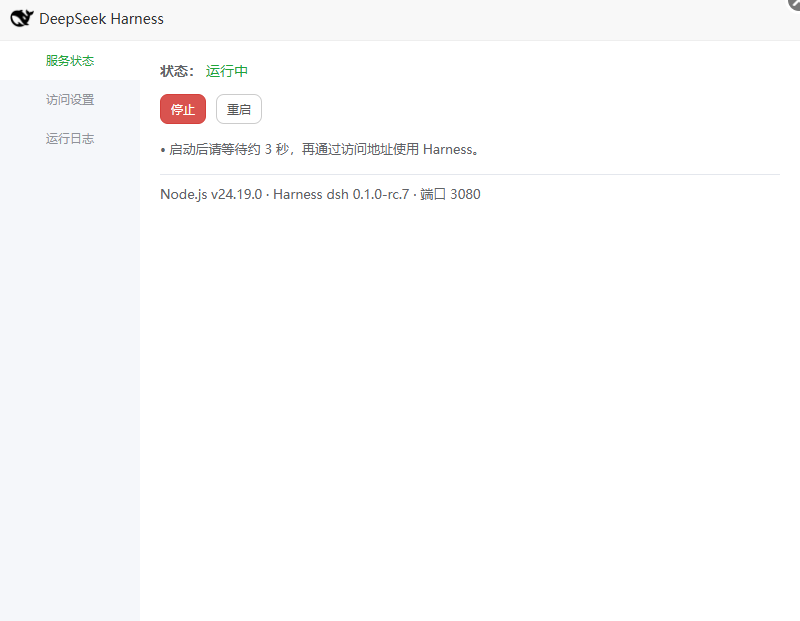Click the 状态: label
The image size is (800, 621).
point(177,71)
